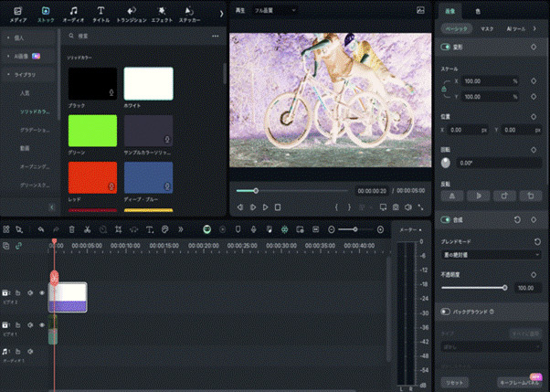Click the キーフレームパネル button
The height and width of the screenshot is (392, 550).
pyautogui.click(x=519, y=381)
